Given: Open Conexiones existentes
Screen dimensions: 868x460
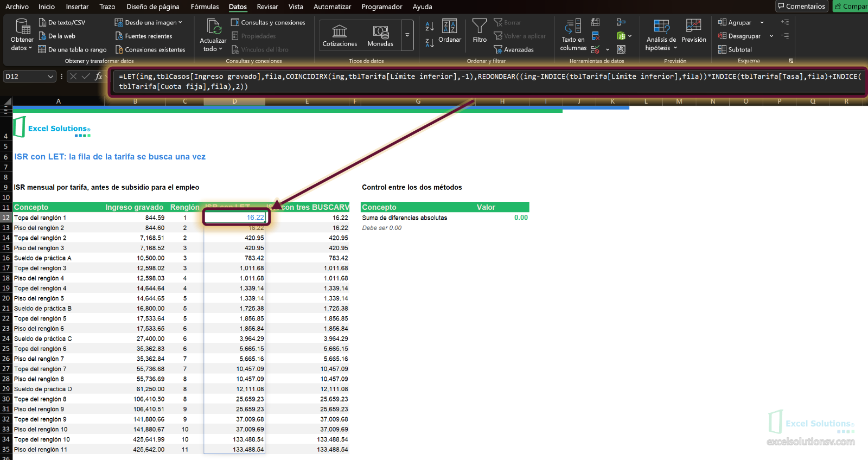Looking at the screenshot, I should [150, 49].
